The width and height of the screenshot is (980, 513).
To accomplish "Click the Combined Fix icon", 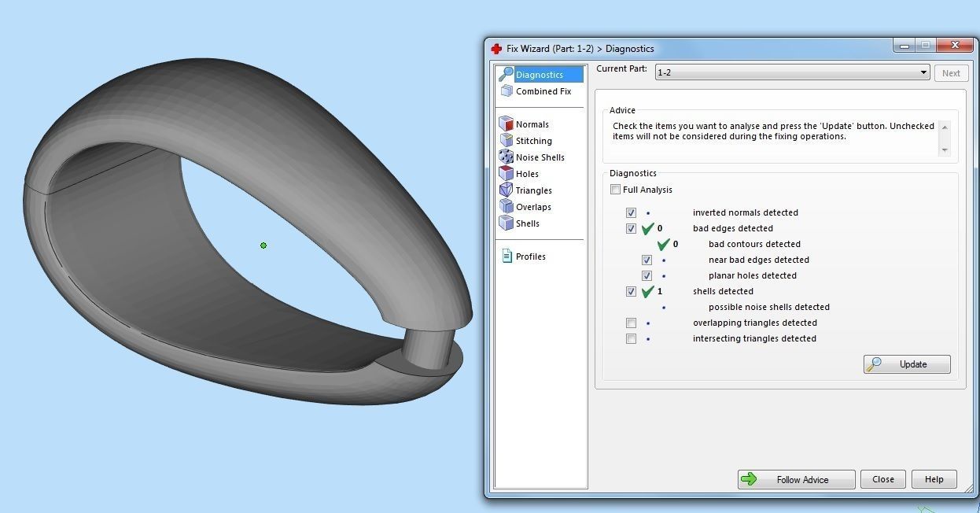I will click(506, 91).
